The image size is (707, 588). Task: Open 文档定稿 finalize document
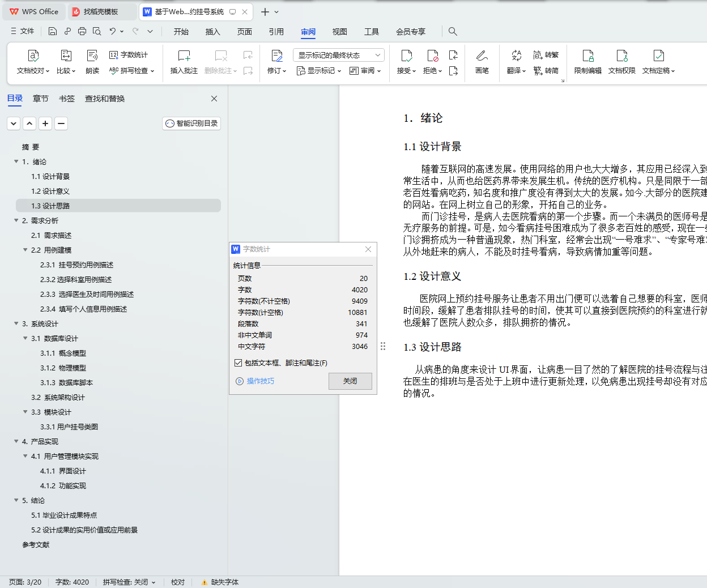(x=658, y=62)
